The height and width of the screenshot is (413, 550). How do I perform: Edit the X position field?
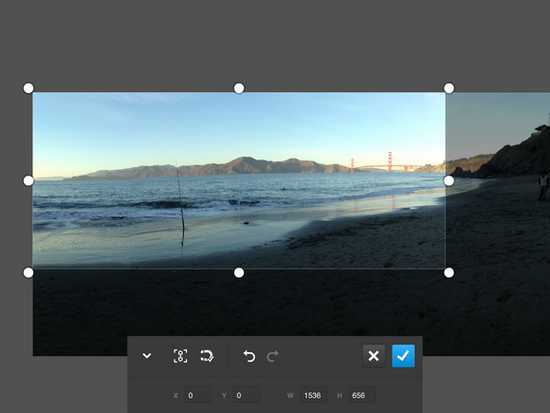point(197,395)
